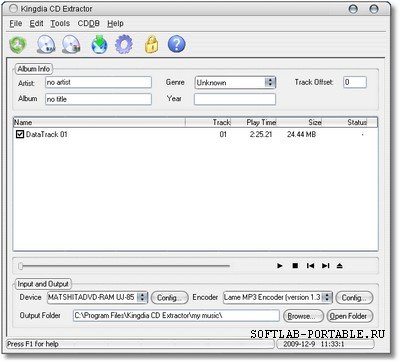Eject the disc with the eject button
Viewport: 400px width, 363px height.
(x=340, y=266)
